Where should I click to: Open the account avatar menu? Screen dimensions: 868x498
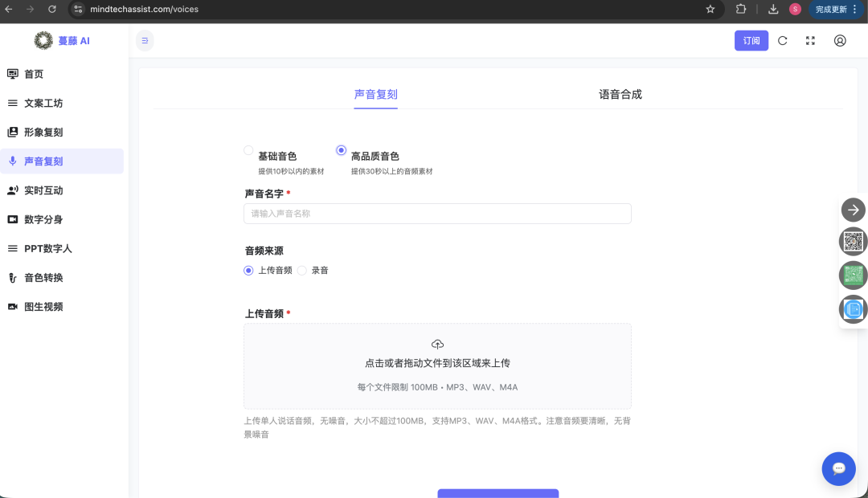[x=840, y=40]
